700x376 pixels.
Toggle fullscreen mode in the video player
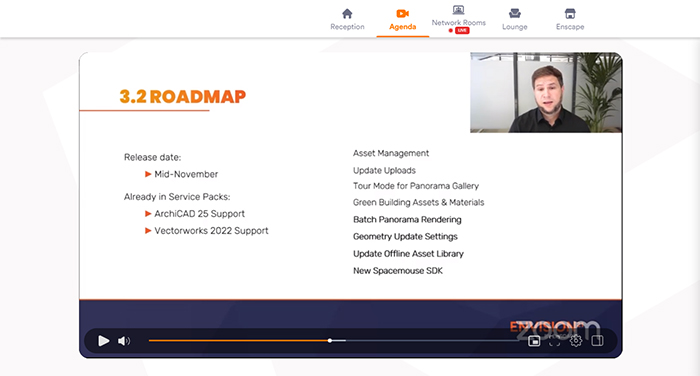554,341
